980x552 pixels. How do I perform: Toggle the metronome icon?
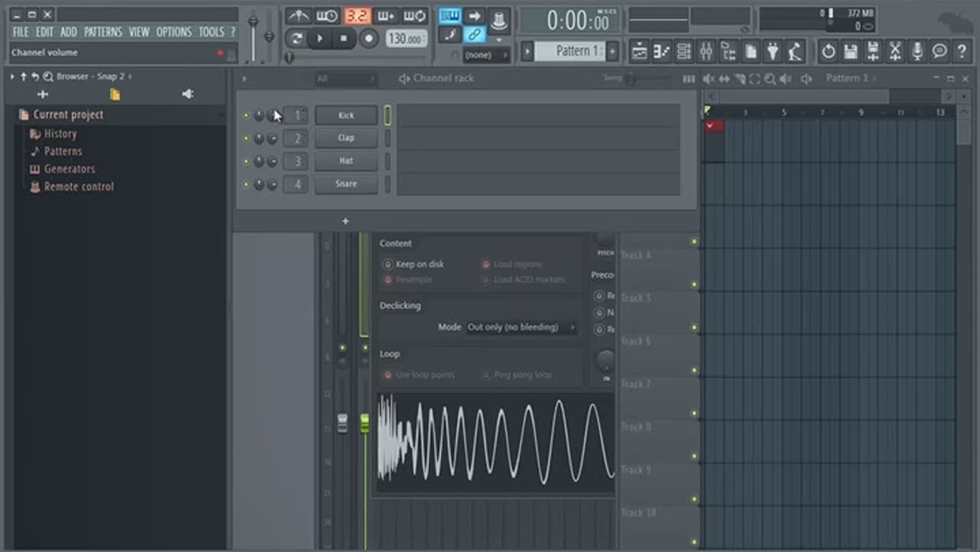(298, 16)
